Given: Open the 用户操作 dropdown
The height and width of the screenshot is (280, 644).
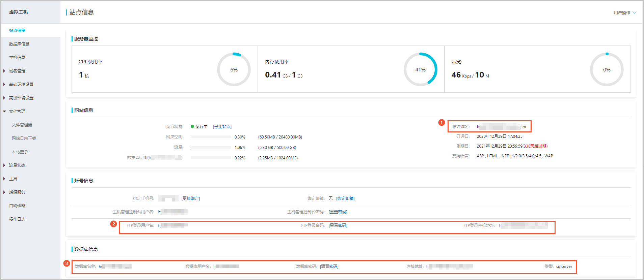Looking at the screenshot, I should 625,12.
